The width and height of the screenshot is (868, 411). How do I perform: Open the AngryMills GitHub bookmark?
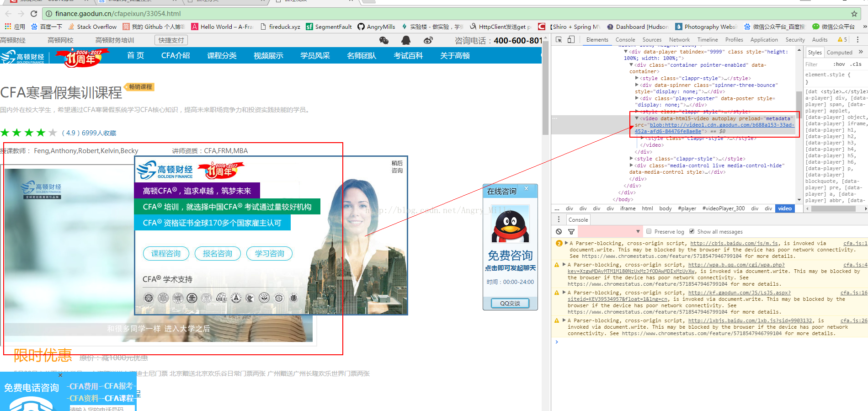click(x=376, y=27)
